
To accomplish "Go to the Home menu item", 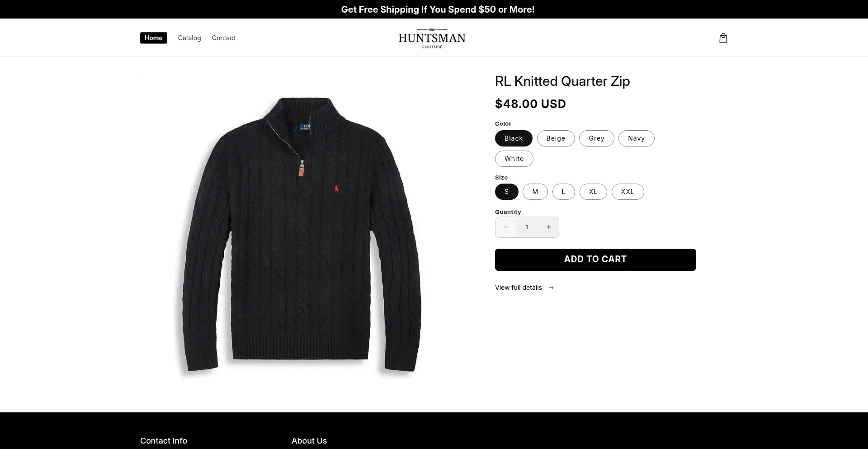I will [x=154, y=38].
